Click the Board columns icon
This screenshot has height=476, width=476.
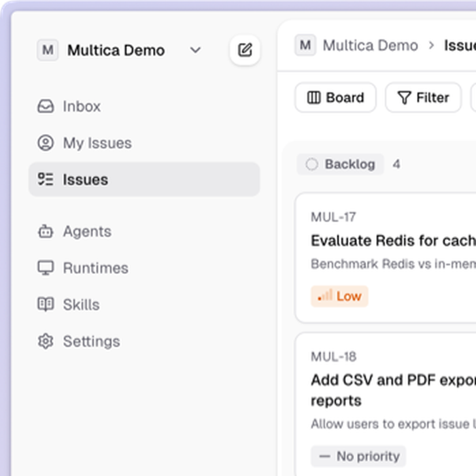coord(314,97)
